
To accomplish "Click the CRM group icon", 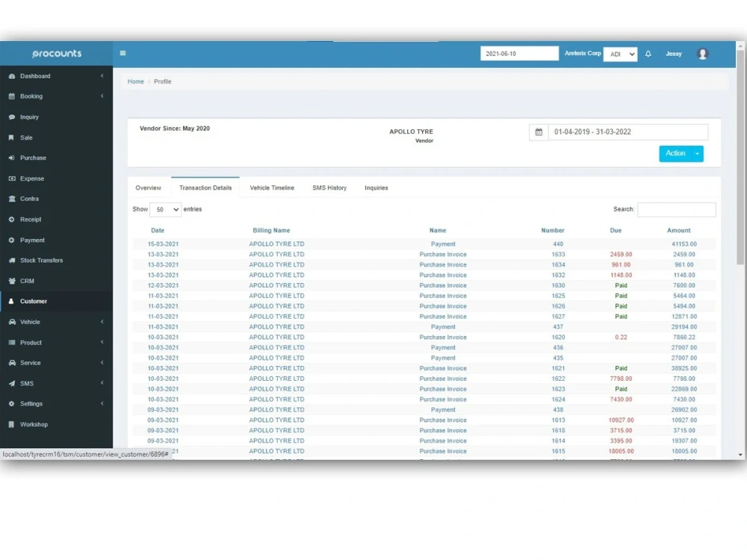I will 12,281.
